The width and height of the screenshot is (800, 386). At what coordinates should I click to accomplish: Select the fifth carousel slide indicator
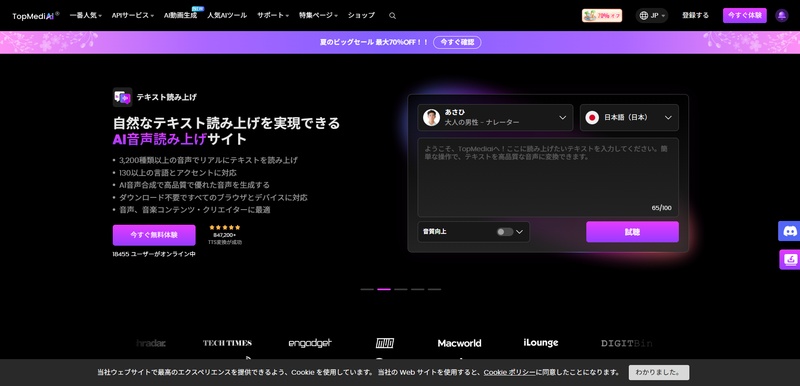(434, 289)
